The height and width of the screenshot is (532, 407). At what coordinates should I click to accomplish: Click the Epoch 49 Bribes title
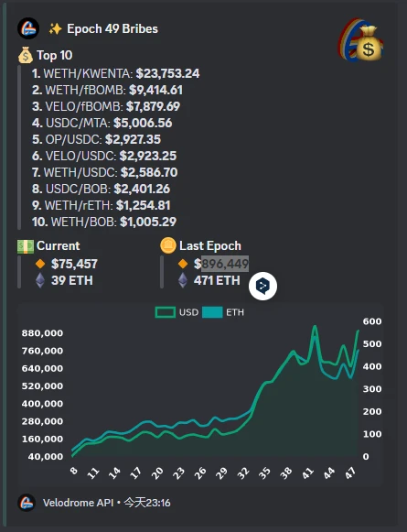[112, 28]
